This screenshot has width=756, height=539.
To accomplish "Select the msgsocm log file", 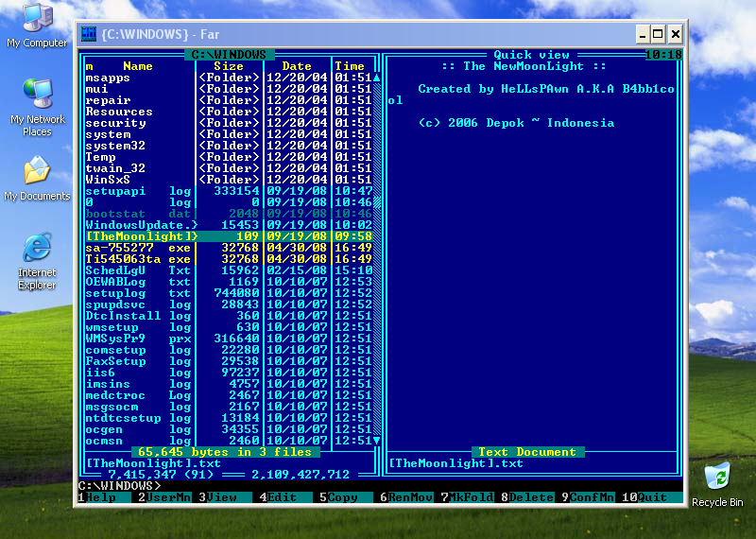I will pos(229,407).
